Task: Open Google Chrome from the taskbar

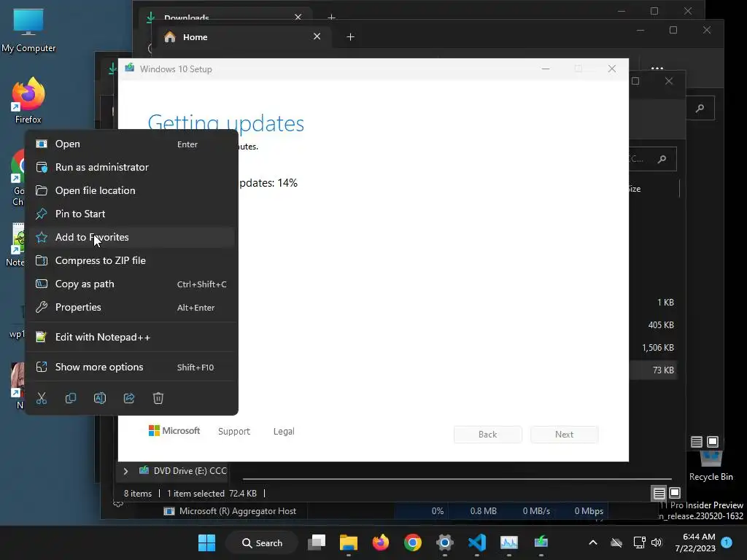Action: coord(413,542)
